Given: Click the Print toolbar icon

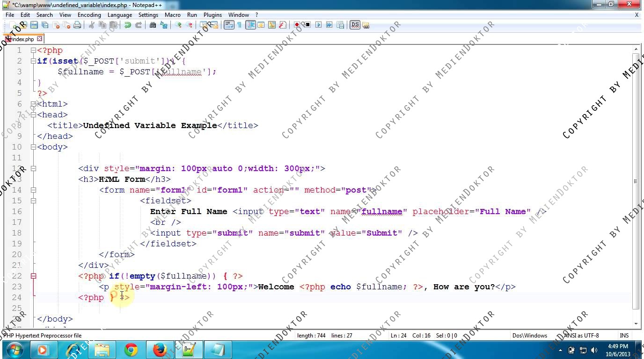Looking at the screenshot, I should tap(77, 25).
